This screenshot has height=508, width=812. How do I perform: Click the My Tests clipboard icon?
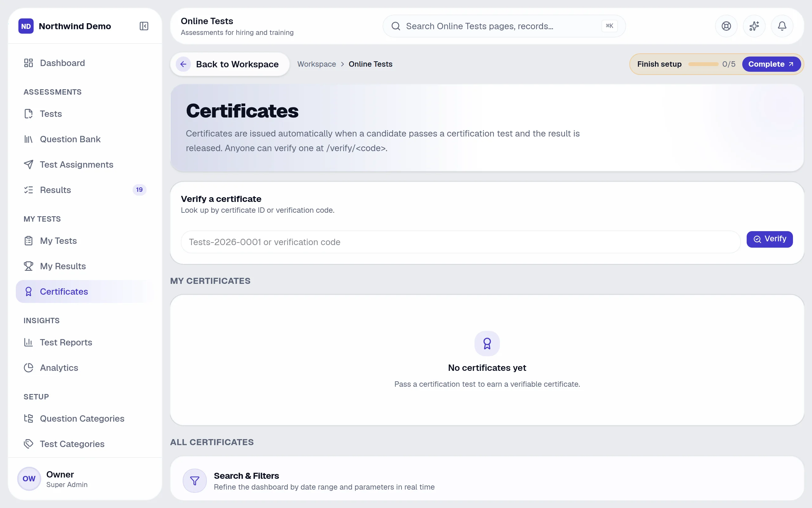(29, 241)
